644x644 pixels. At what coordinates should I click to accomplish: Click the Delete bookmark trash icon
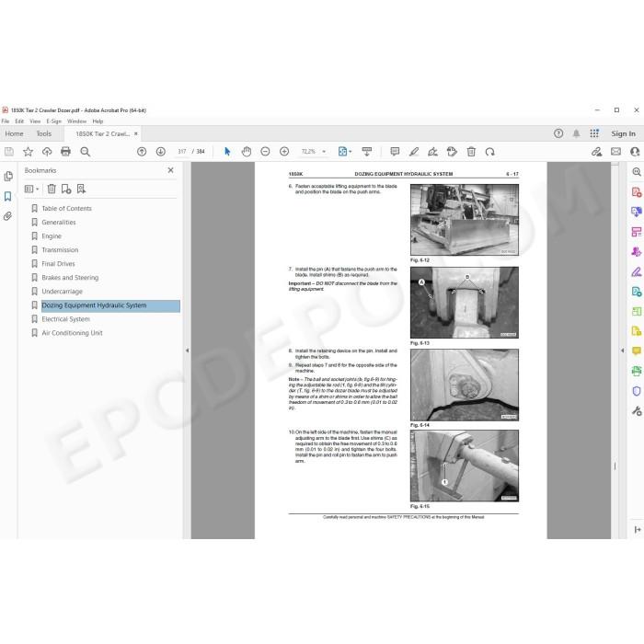pyautogui.click(x=52, y=189)
